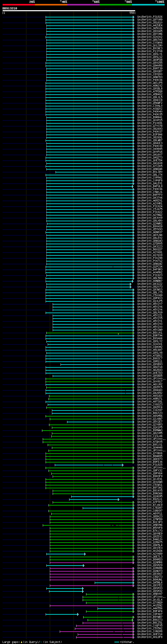Select hit label UniRef100_A9NIV2

(150, 86)
